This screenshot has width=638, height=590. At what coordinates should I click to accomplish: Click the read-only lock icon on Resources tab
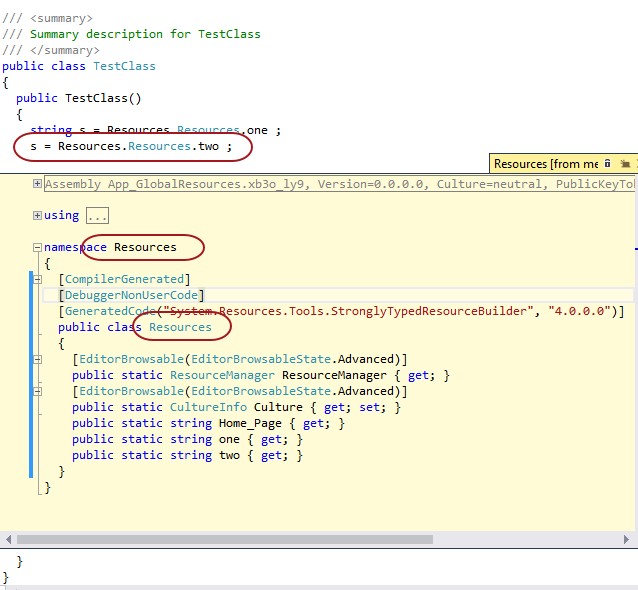tap(608, 164)
